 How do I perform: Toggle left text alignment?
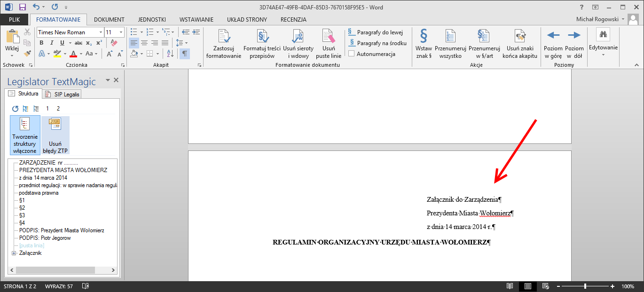click(x=134, y=43)
